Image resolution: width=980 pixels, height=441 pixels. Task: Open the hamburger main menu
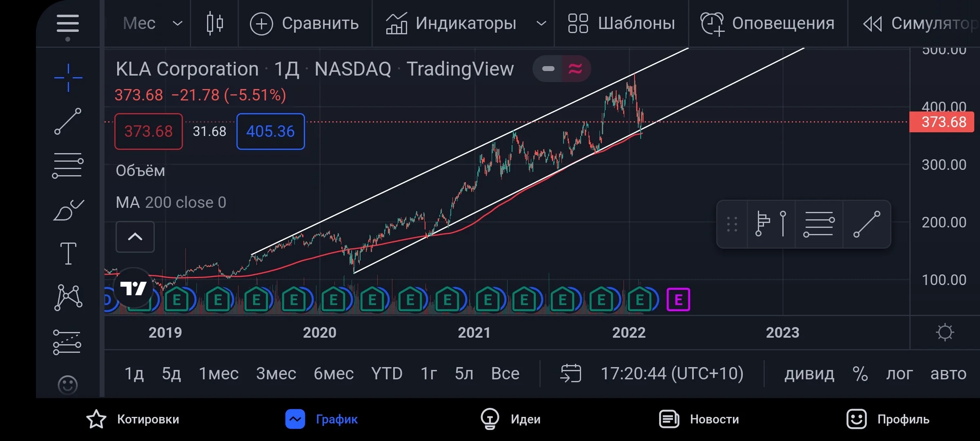(x=68, y=24)
